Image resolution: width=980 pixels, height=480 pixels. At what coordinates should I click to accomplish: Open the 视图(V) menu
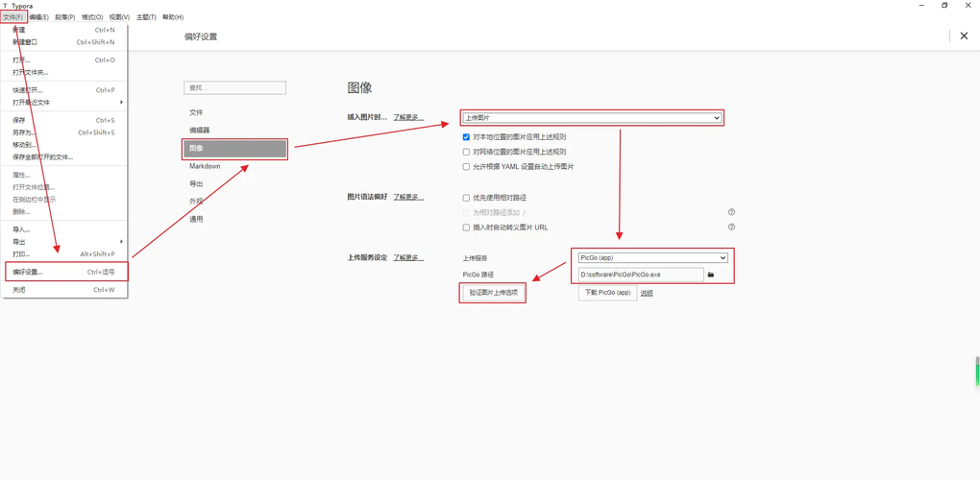[119, 17]
